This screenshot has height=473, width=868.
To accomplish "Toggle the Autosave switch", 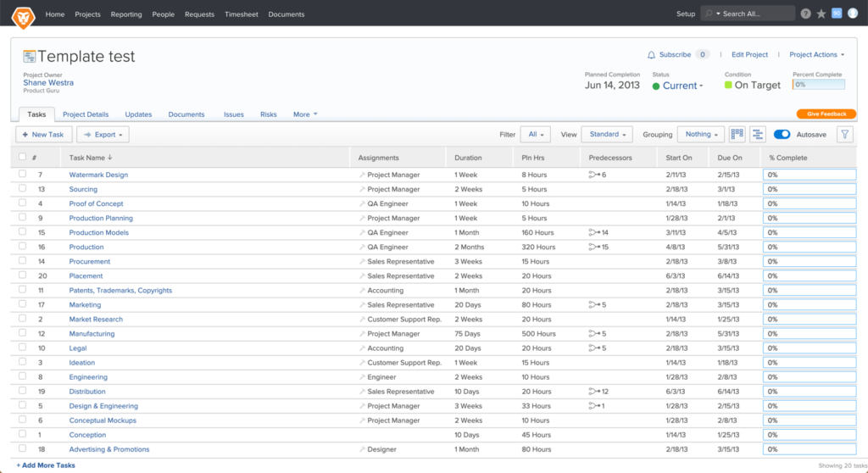I will tap(782, 135).
